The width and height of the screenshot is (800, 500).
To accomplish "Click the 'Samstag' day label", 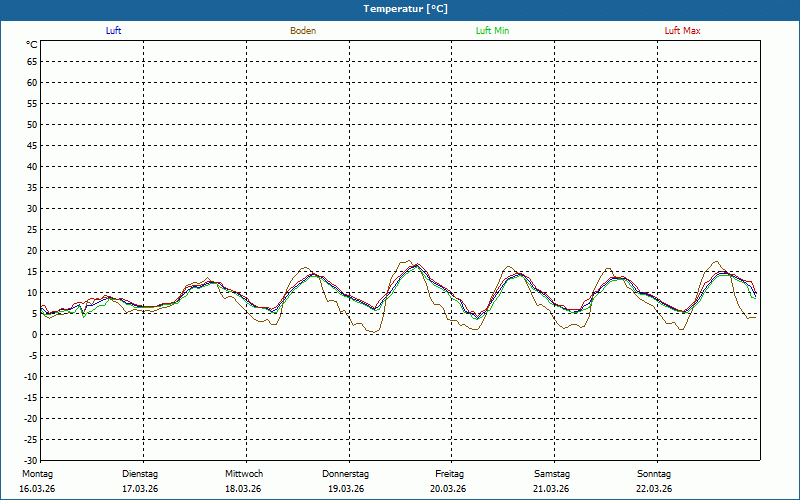I will click(x=552, y=474).
